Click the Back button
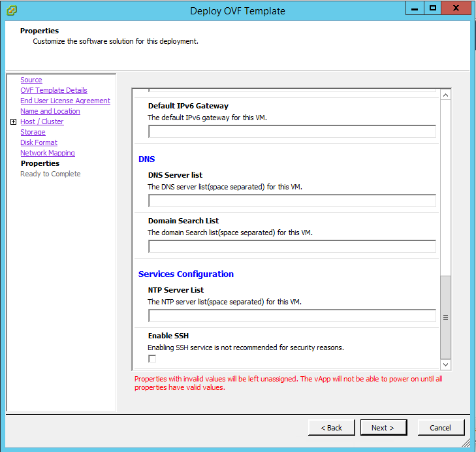Image resolution: width=476 pixels, height=452 pixels. click(332, 428)
